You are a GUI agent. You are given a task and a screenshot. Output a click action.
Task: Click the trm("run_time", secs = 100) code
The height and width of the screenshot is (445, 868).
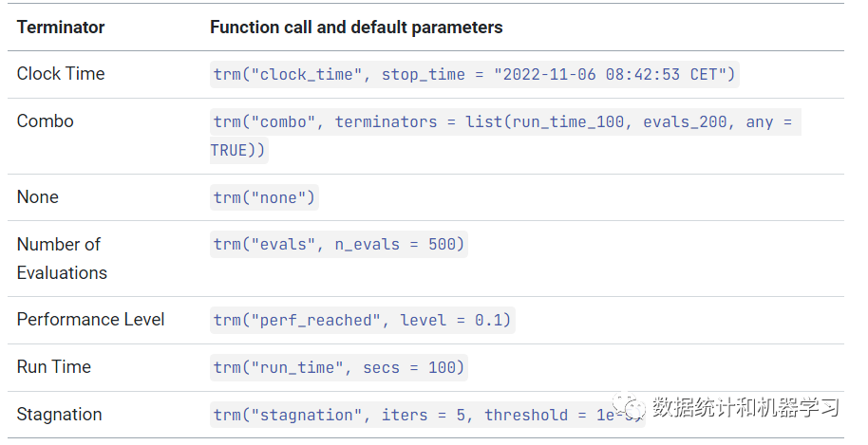339,368
